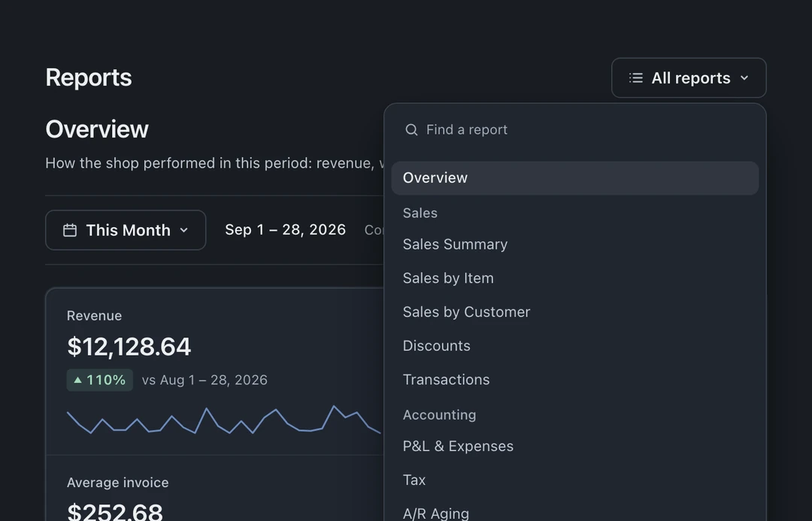The height and width of the screenshot is (521, 812).
Task: Click the Revenue card label
Action: click(94, 316)
